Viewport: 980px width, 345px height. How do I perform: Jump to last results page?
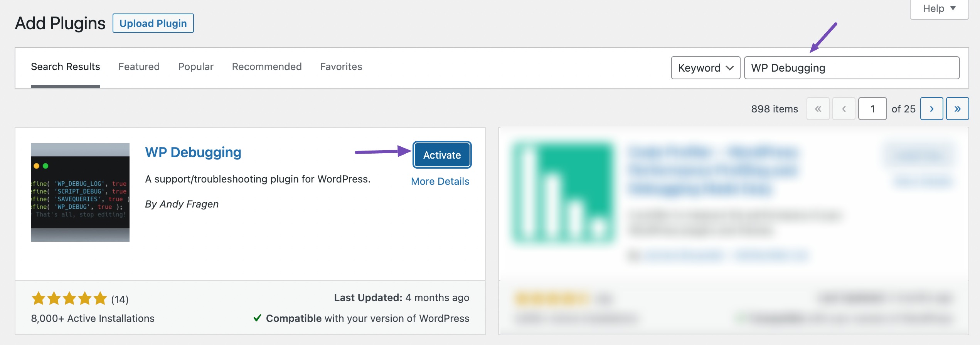coord(958,109)
